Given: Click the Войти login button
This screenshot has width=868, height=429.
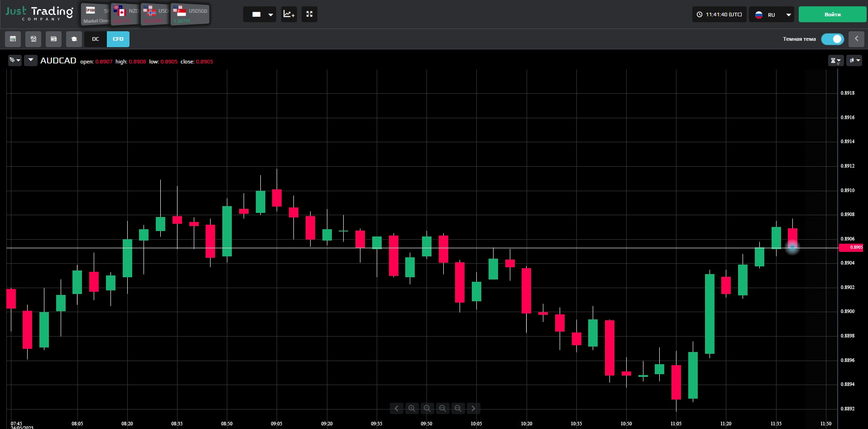Looking at the screenshot, I should click(x=832, y=14).
